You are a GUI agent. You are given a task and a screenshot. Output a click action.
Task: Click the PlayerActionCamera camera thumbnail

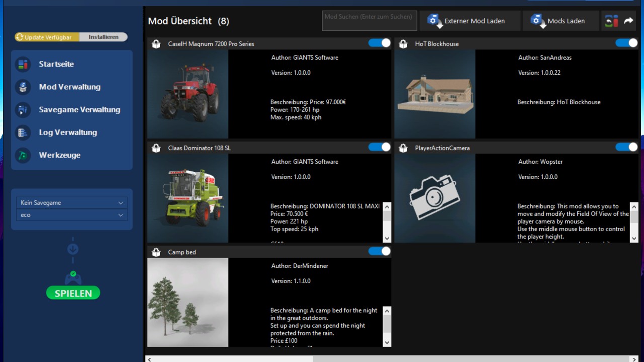(x=435, y=198)
